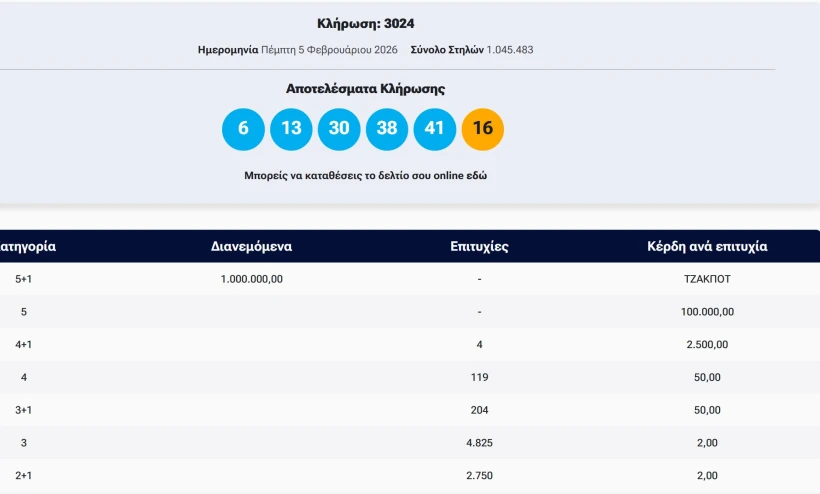Click the 2.750 winners count
This screenshot has height=494, width=820.
pyautogui.click(x=480, y=476)
